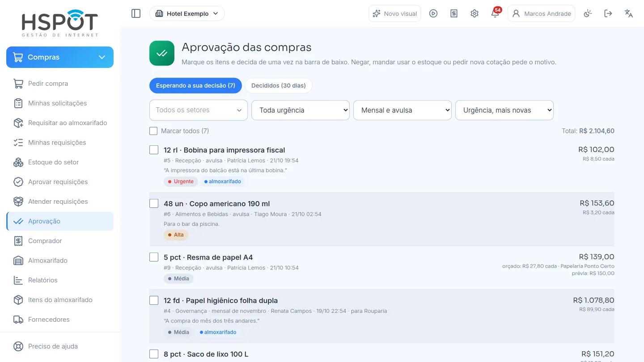This screenshot has height=362, width=644.
Task: Open Itens do almoxarifado
Action: tap(60, 300)
